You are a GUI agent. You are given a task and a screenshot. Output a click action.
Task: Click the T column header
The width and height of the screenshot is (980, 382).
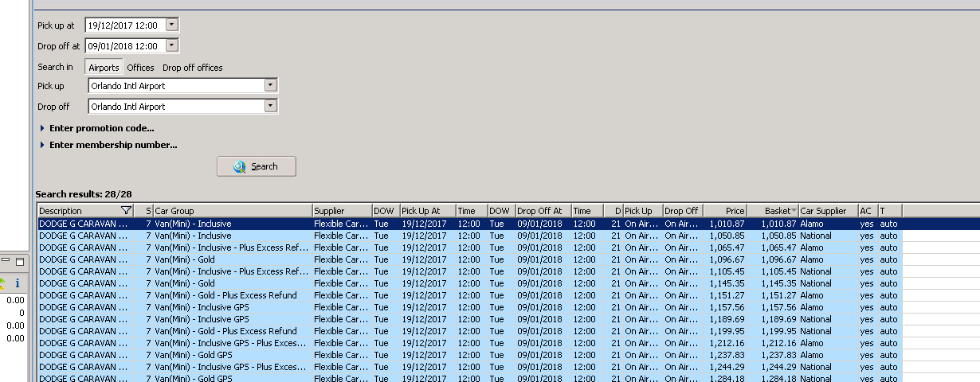click(889, 211)
